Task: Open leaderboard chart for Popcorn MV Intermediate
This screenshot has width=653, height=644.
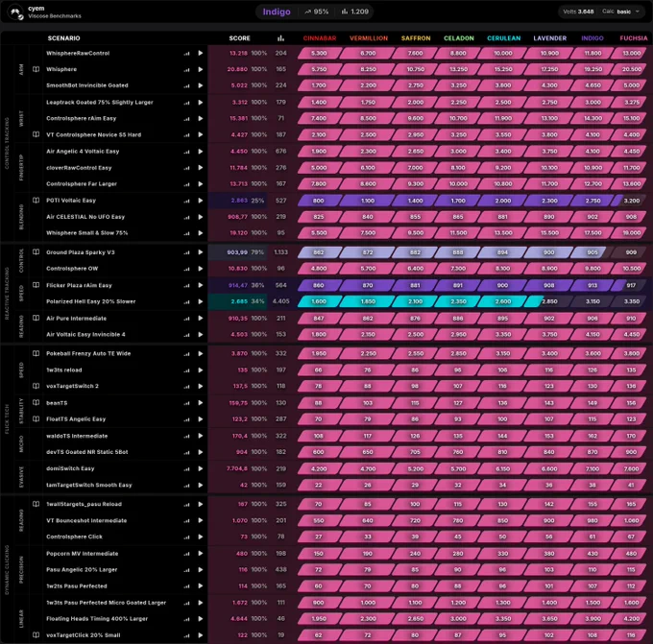Action: (186, 554)
